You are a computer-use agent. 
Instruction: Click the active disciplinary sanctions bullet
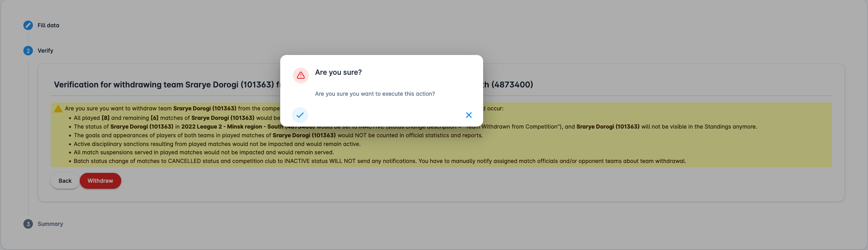pos(217,144)
